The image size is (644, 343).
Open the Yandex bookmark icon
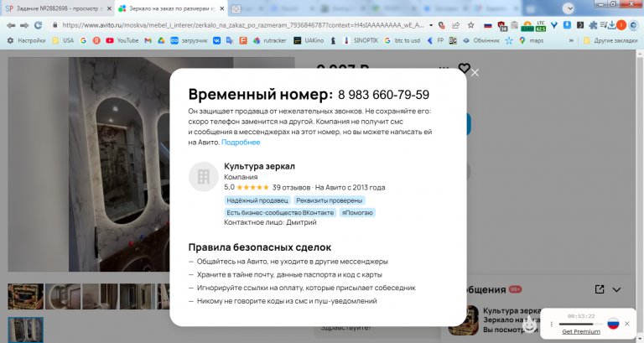[96, 40]
